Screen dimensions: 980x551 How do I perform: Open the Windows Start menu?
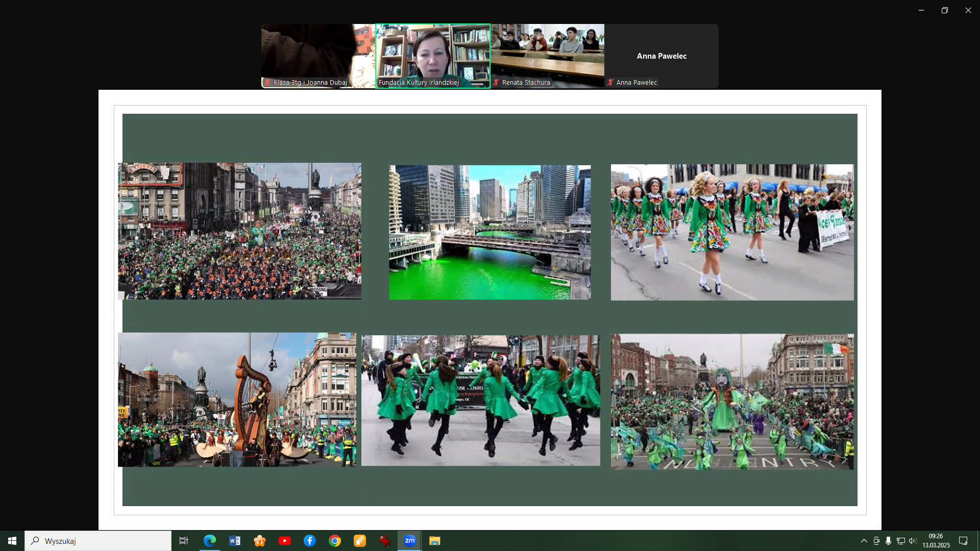(12, 541)
